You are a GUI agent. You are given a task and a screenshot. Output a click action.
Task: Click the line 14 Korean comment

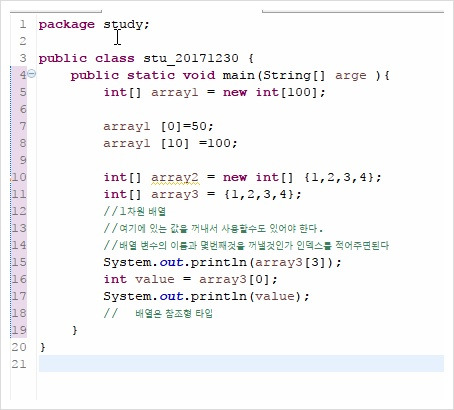click(246, 245)
